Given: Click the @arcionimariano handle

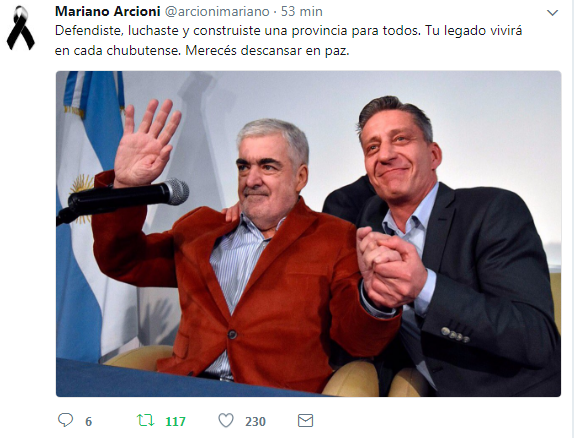Looking at the screenshot, I should tap(217, 11).
